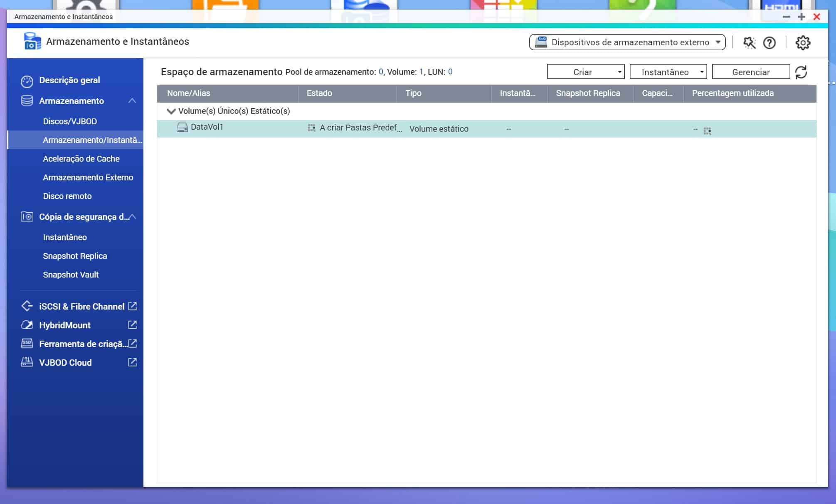
Task: Click the DataVol1 volume drive icon
Action: 182,128
